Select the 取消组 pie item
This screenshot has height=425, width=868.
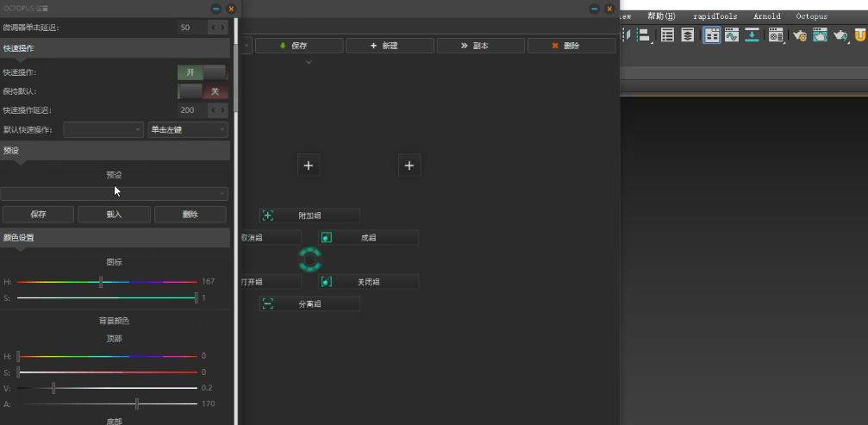pyautogui.click(x=272, y=237)
